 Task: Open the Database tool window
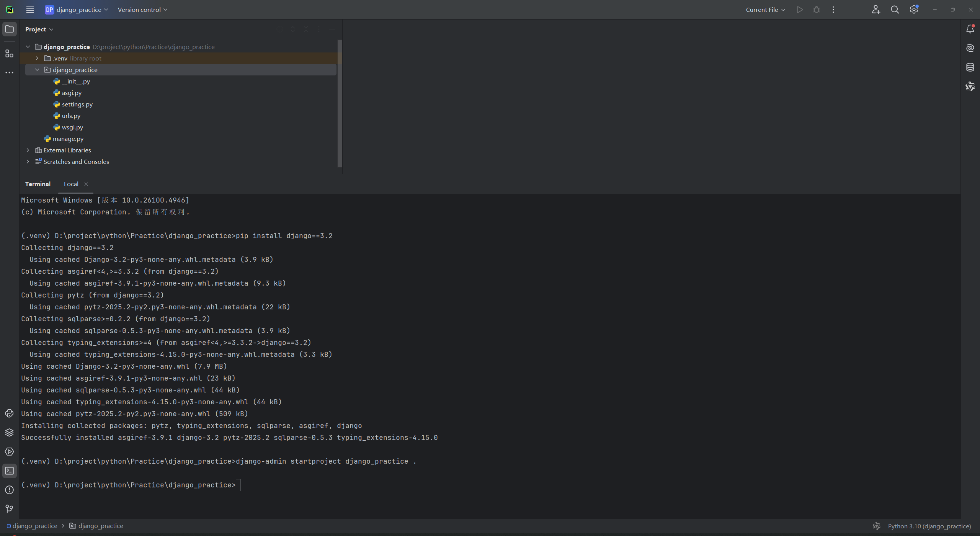[x=970, y=67]
